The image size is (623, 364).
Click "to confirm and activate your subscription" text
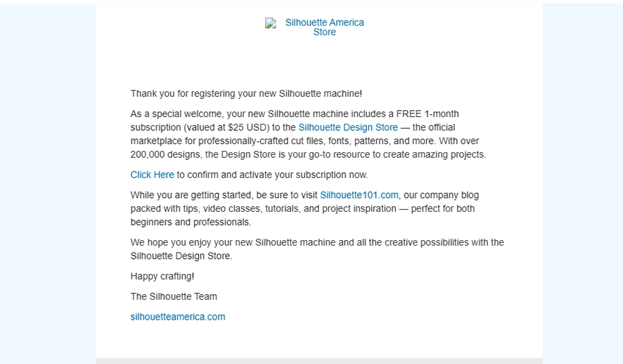(x=272, y=174)
